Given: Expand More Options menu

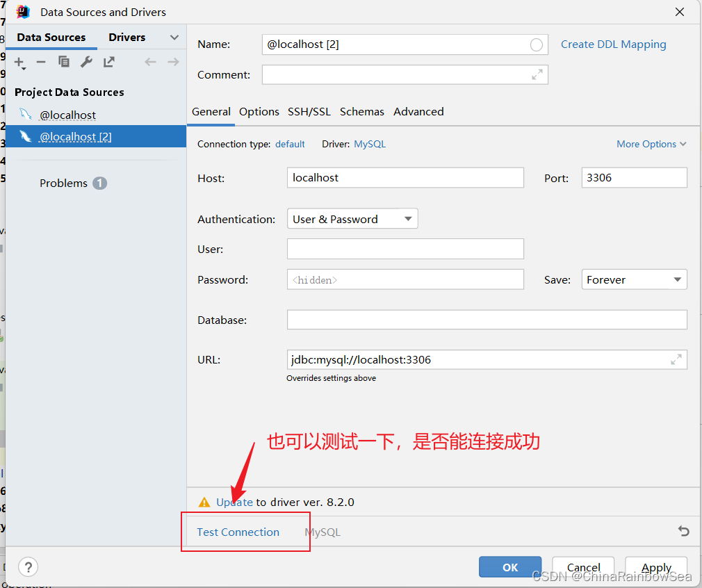Looking at the screenshot, I should click(651, 144).
